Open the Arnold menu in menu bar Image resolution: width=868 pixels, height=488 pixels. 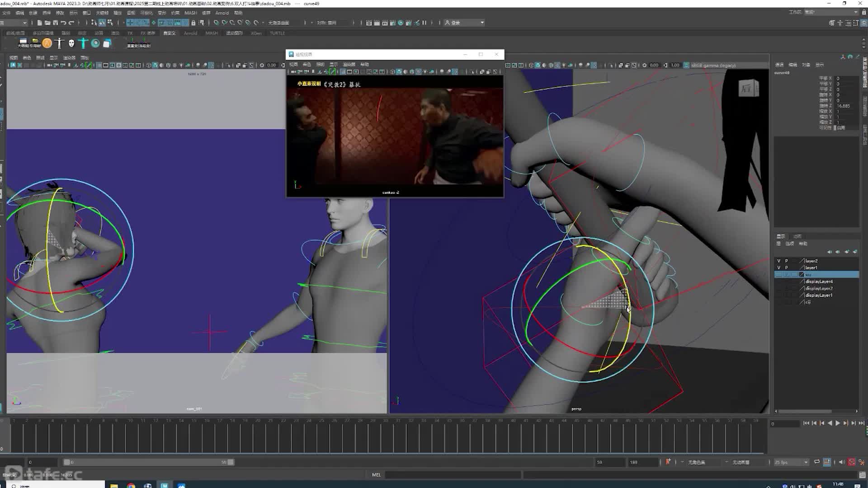222,13
